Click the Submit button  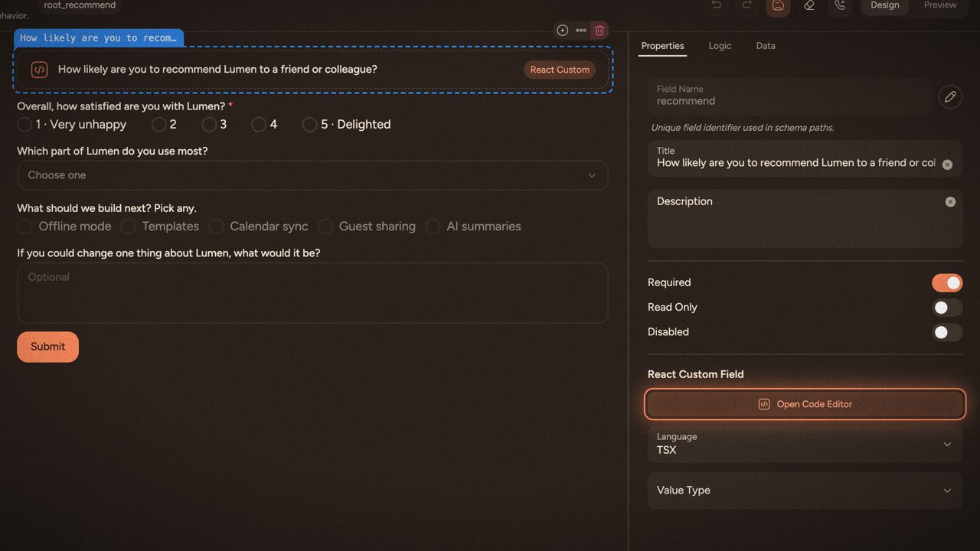pos(47,347)
